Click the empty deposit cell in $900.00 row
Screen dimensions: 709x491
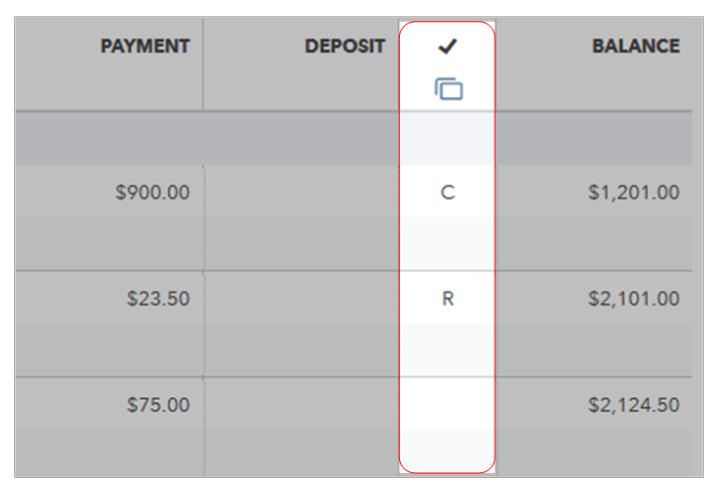[300, 192]
